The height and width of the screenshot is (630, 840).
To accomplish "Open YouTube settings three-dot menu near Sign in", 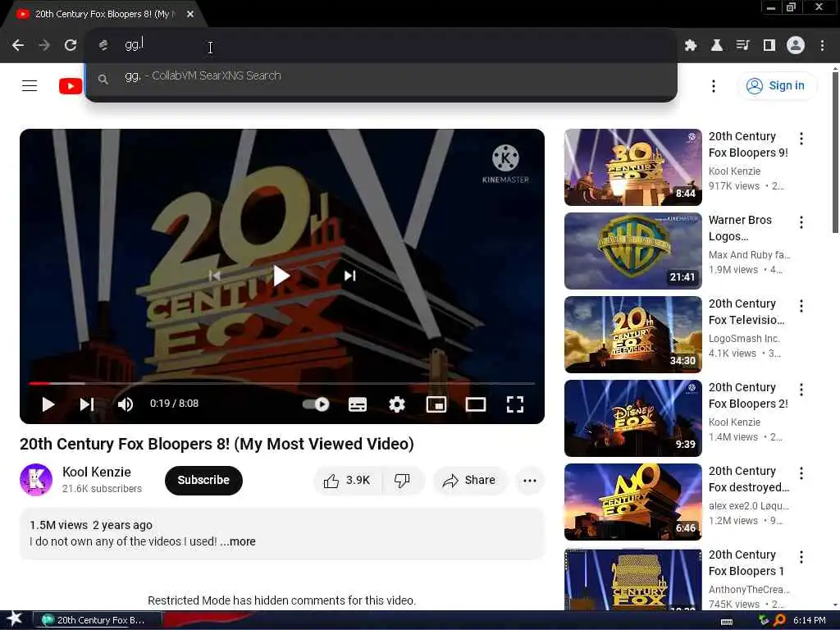I will click(x=713, y=85).
